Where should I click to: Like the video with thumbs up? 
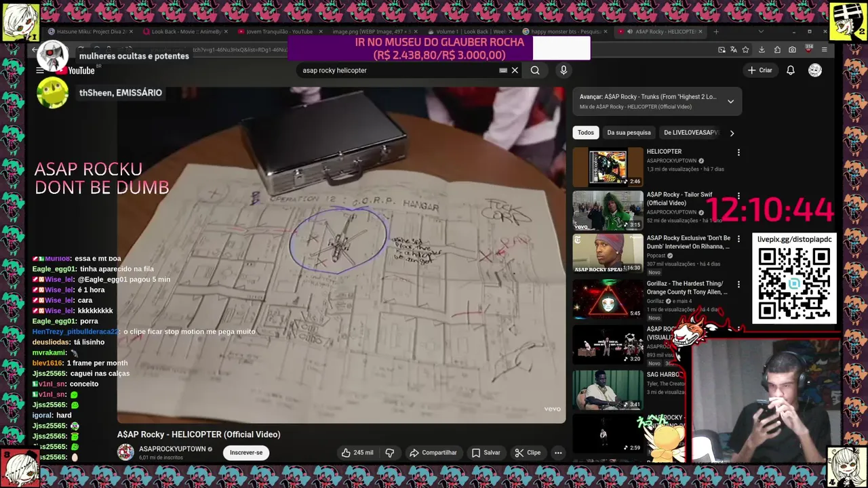coord(357,453)
